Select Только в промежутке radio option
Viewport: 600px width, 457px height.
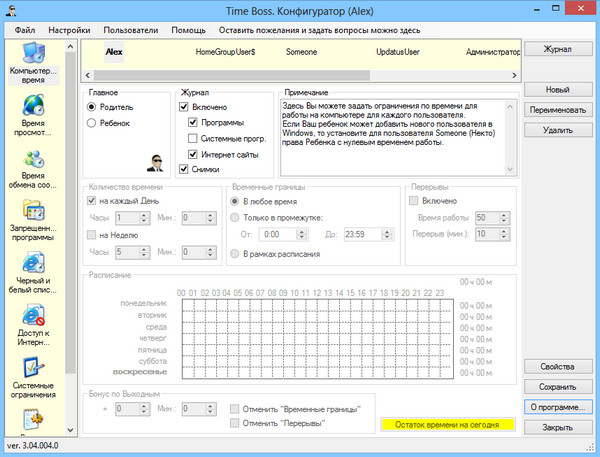click(x=235, y=216)
